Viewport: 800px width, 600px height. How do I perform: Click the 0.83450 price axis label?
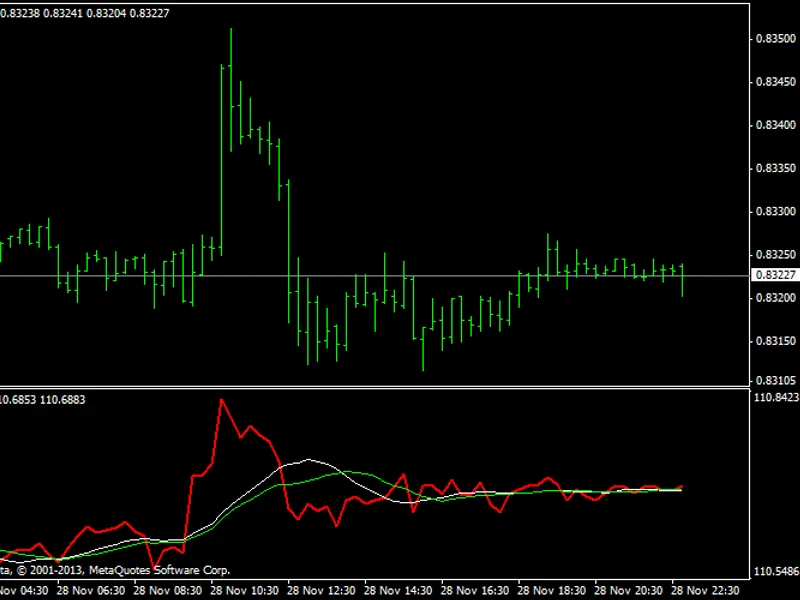tap(776, 82)
